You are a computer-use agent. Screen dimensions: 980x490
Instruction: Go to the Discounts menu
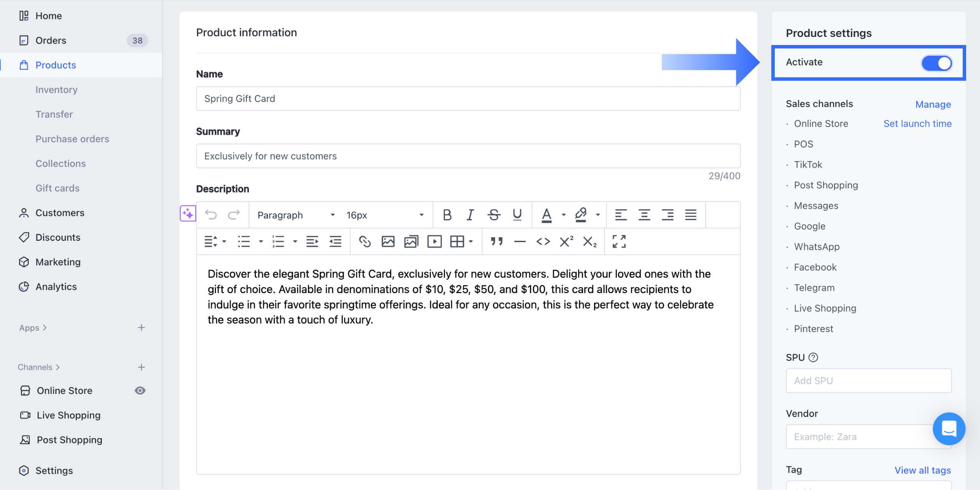(x=58, y=237)
